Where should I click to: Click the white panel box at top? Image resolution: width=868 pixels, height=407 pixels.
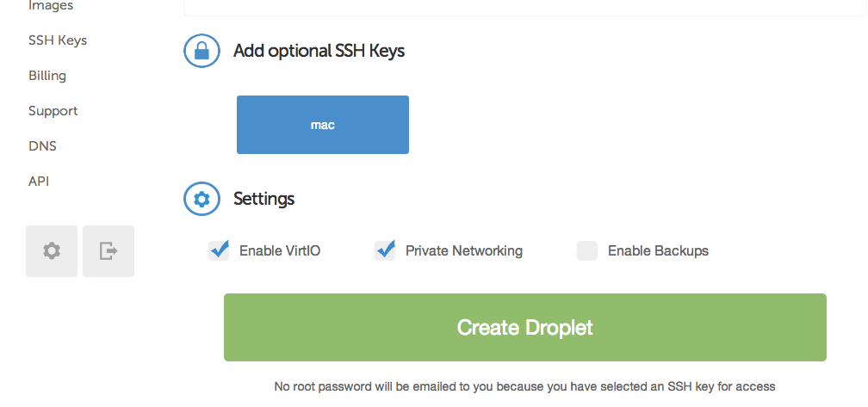[x=524, y=8]
